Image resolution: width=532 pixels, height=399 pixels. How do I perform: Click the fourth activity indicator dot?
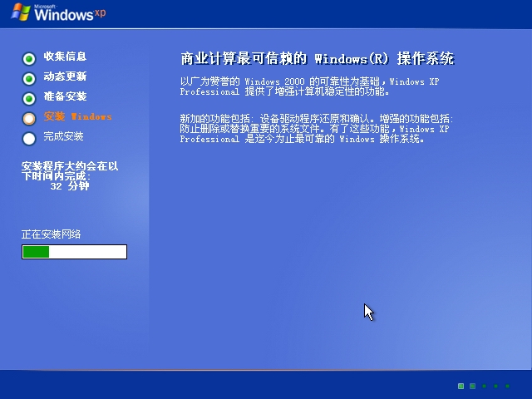point(496,386)
